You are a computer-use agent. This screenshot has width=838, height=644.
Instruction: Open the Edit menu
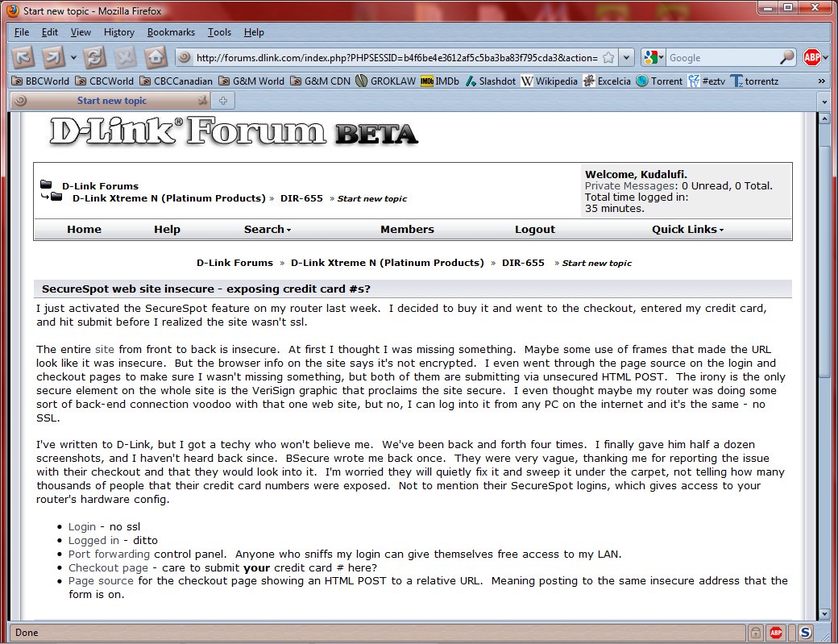50,32
